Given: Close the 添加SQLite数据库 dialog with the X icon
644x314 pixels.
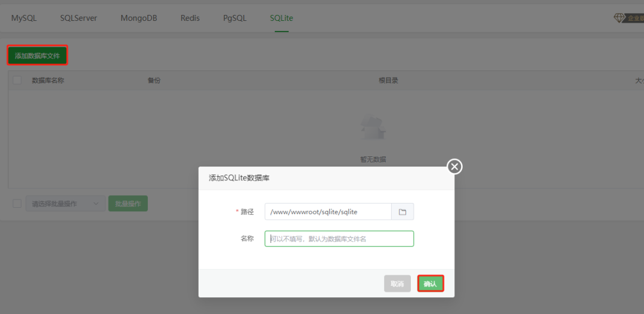Looking at the screenshot, I should [454, 167].
